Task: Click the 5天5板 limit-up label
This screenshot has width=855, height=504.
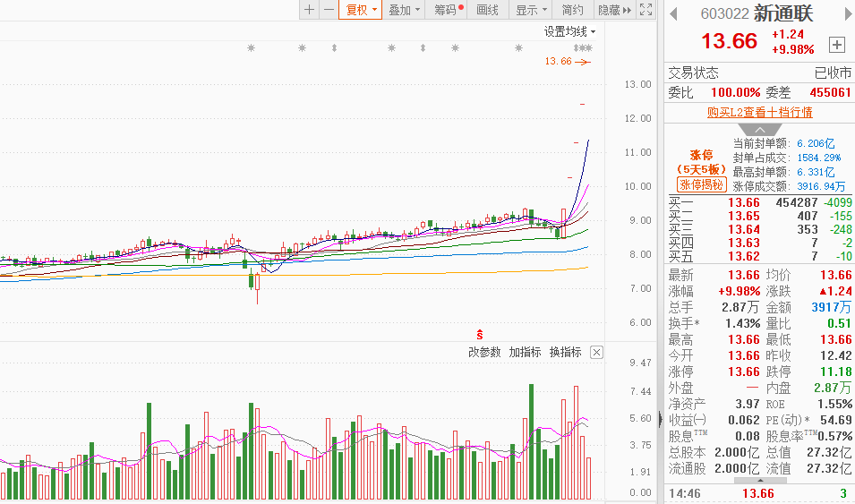Action: [701, 169]
